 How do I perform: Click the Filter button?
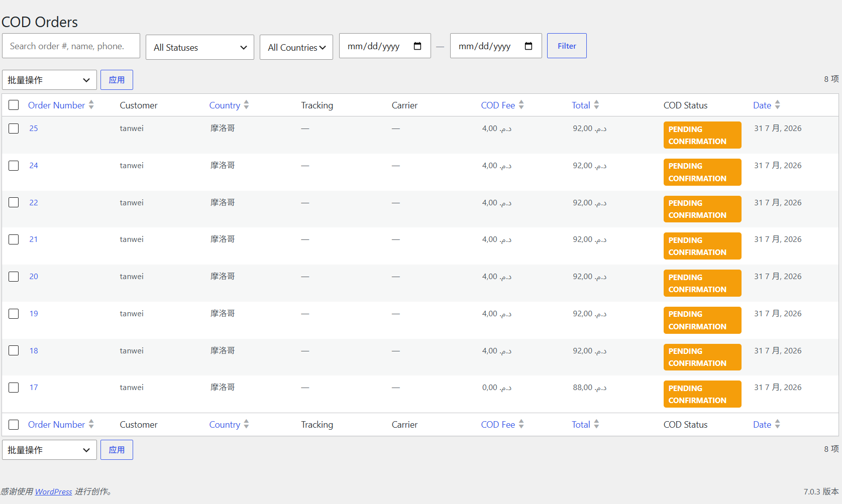click(567, 46)
